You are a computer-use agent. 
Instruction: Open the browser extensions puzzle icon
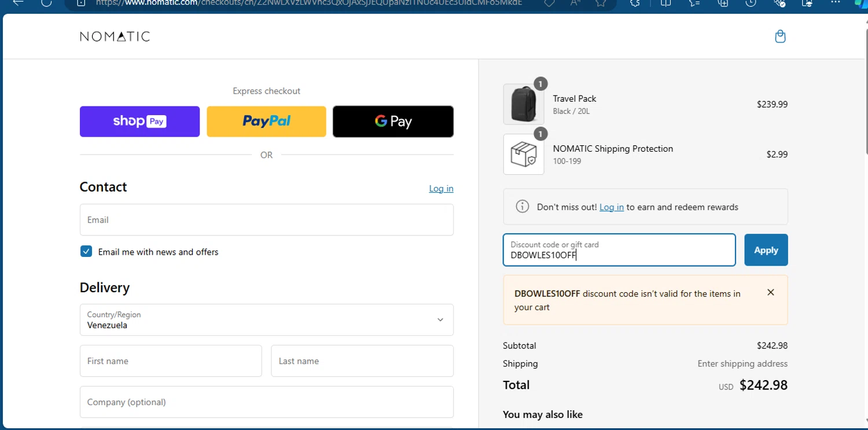tap(635, 3)
